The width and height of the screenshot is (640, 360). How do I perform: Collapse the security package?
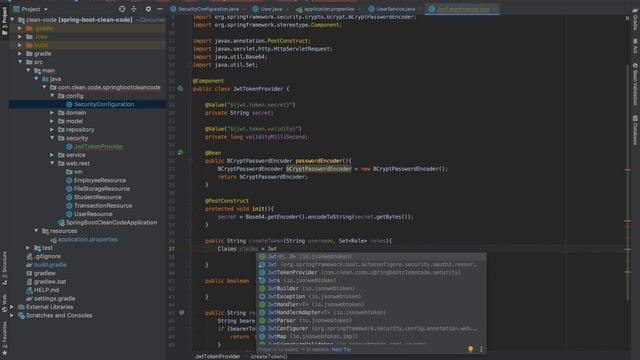pyautogui.click(x=52, y=138)
